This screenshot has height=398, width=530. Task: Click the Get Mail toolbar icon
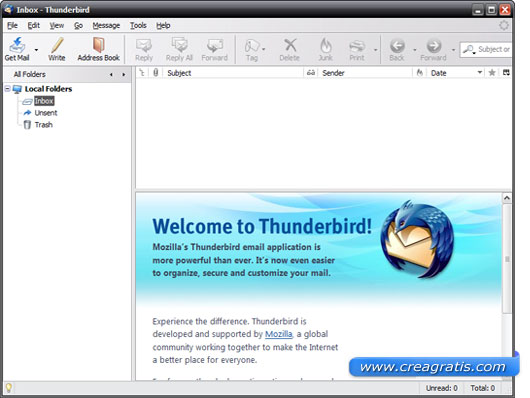point(17,45)
